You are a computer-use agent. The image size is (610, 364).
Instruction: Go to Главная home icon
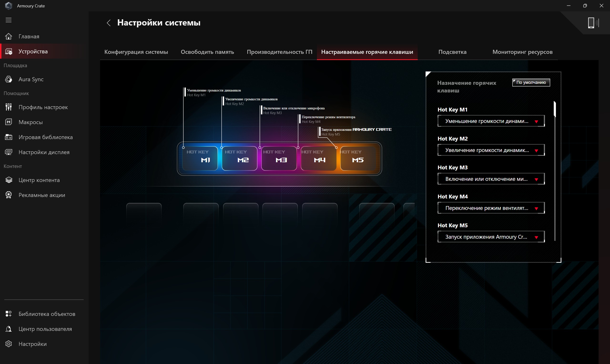pyautogui.click(x=9, y=36)
